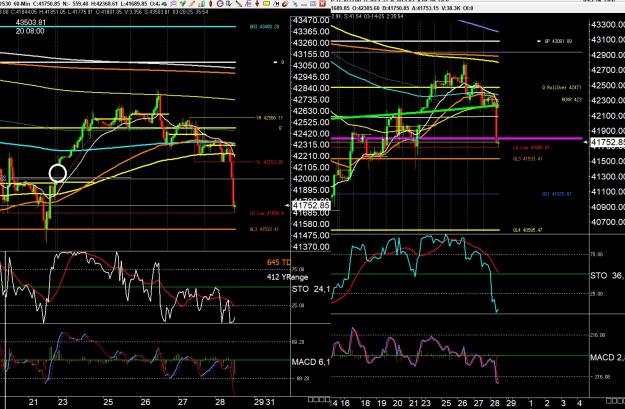
Task: Click the MACD 6,1 indicator label
Action: [311, 362]
